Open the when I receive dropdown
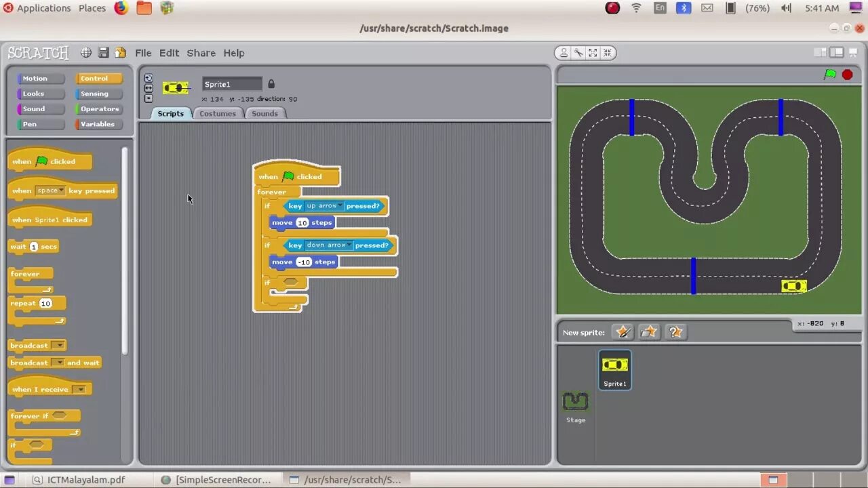Screen dimensions: 868x488 [x=79, y=389]
